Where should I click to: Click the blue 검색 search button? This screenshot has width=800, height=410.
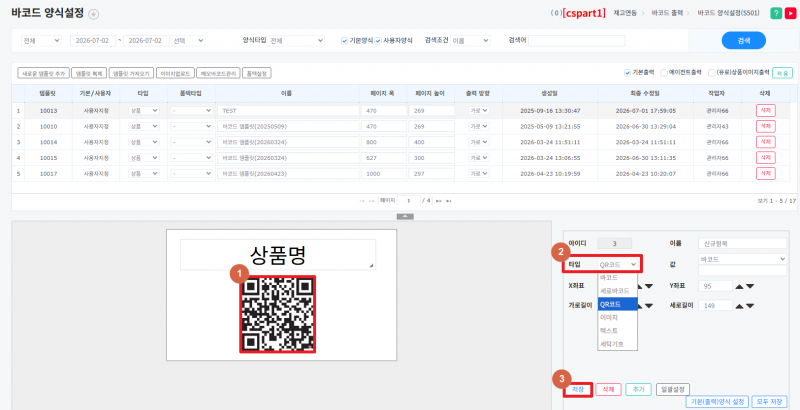[743, 41]
